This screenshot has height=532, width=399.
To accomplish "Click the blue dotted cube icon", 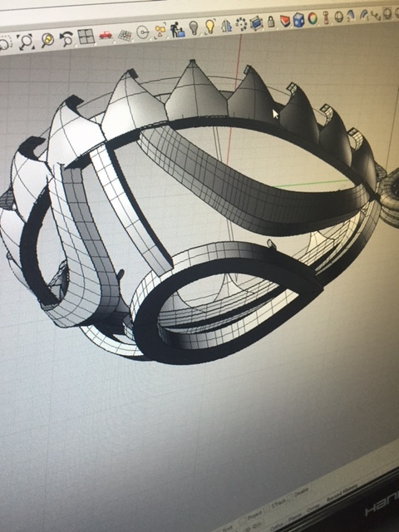I will [x=298, y=20].
